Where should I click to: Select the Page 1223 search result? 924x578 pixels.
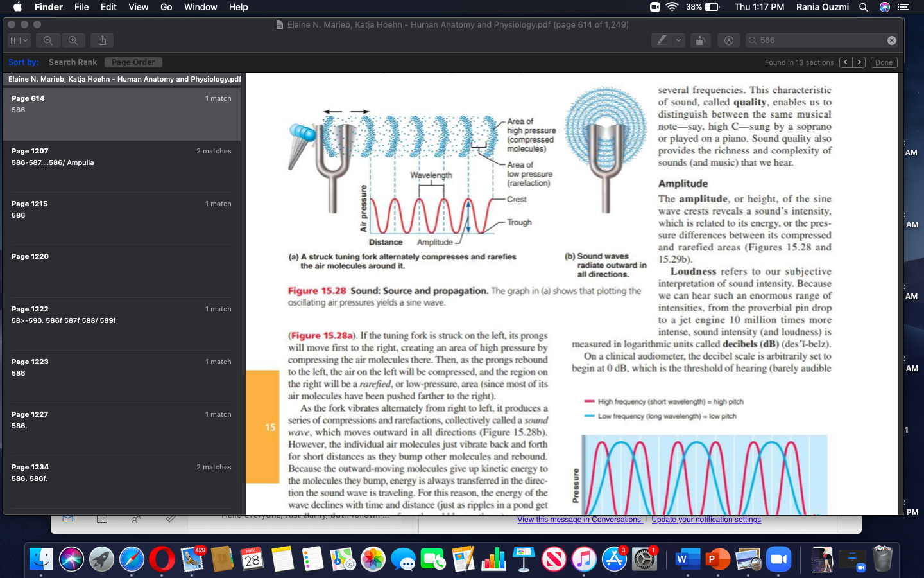[122, 377]
